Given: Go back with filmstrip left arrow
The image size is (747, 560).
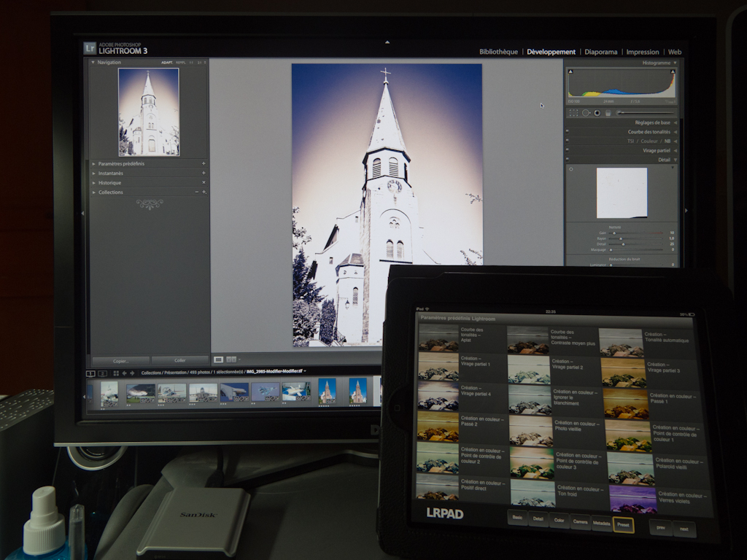Looking at the screenshot, I should [x=124, y=373].
